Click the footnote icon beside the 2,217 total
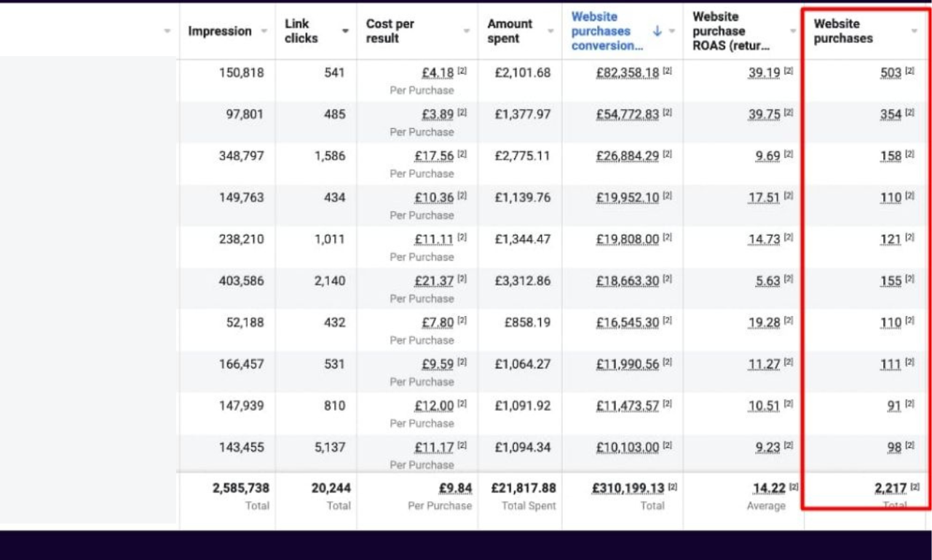 click(x=915, y=486)
